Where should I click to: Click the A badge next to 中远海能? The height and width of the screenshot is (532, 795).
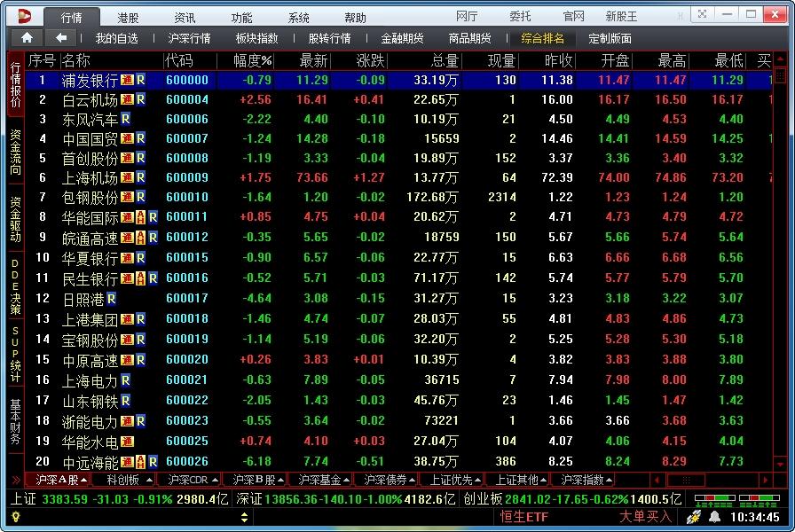pos(140,462)
